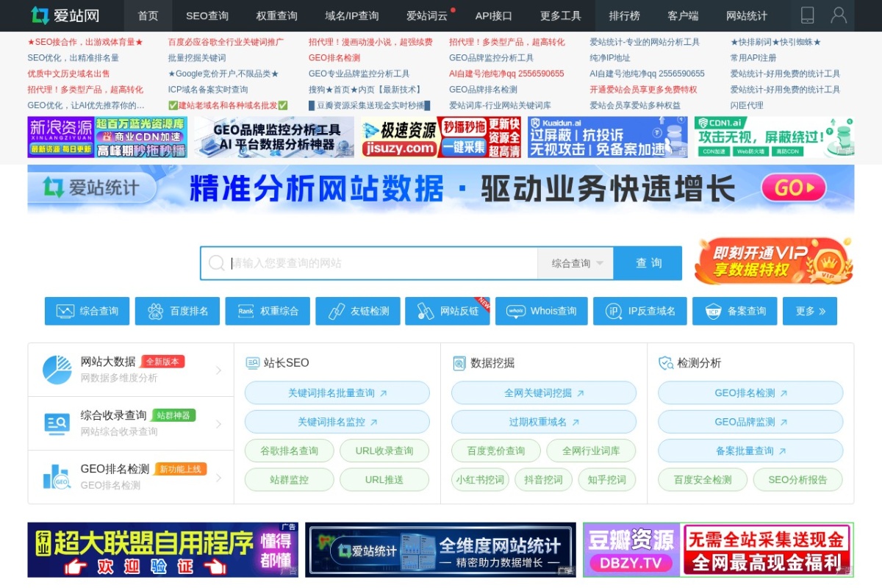The height and width of the screenshot is (588, 882).
Task: Click the 全网行业词库 pill
Action: [x=591, y=451]
